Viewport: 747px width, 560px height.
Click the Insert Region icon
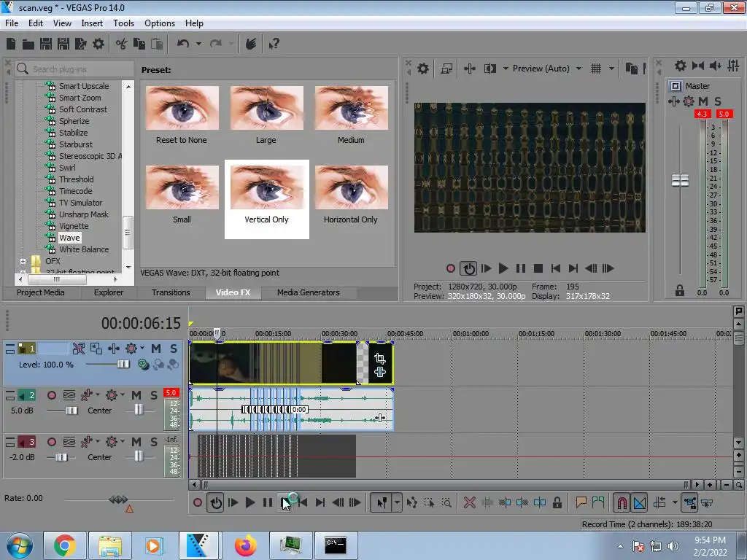tap(598, 502)
